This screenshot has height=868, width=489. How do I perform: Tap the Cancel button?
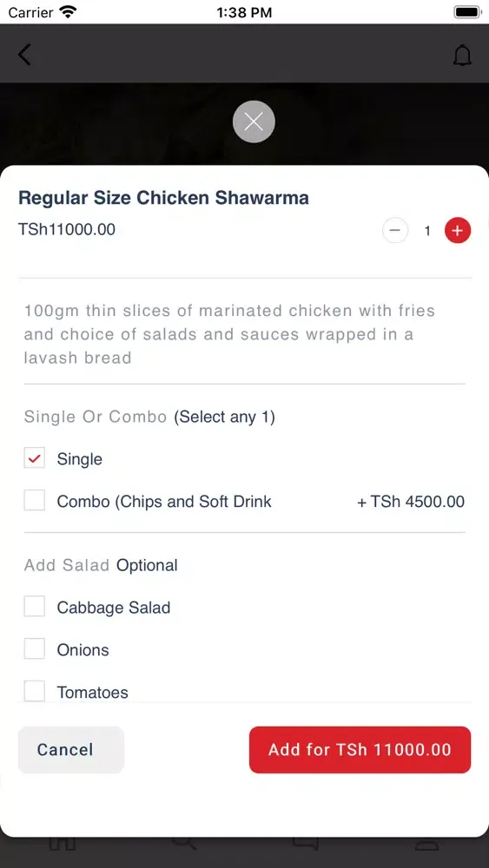pos(71,750)
